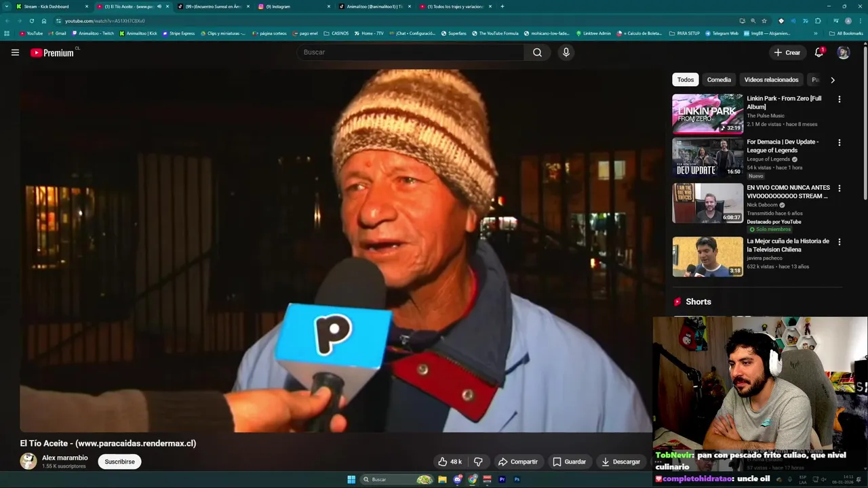Open Alex marambio channel avatar
This screenshot has height=488, width=868.
point(28,462)
